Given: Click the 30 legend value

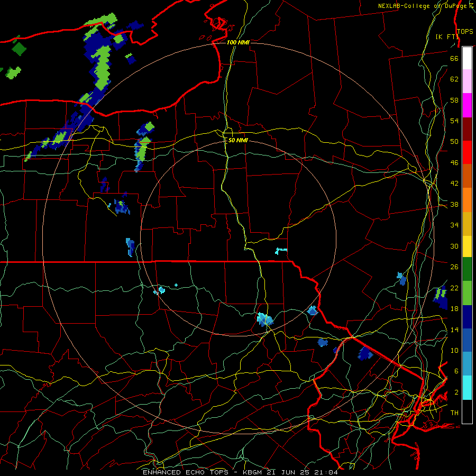Looking at the screenshot, I should click(x=454, y=246).
